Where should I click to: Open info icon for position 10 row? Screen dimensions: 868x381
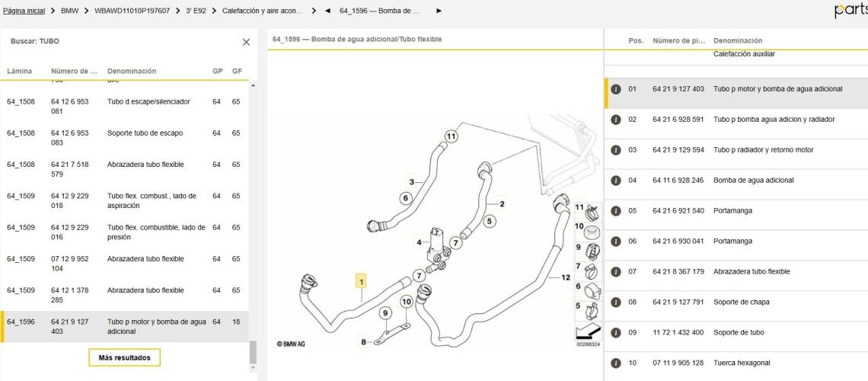point(615,363)
